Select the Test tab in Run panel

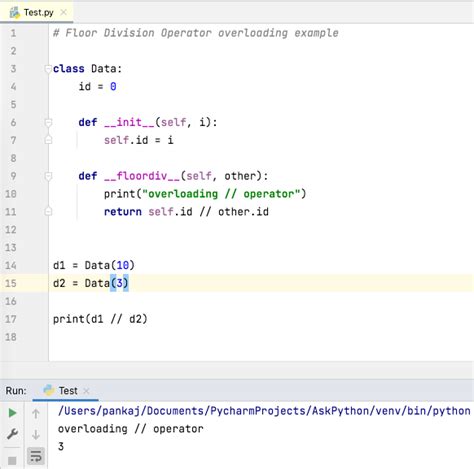pos(66,390)
